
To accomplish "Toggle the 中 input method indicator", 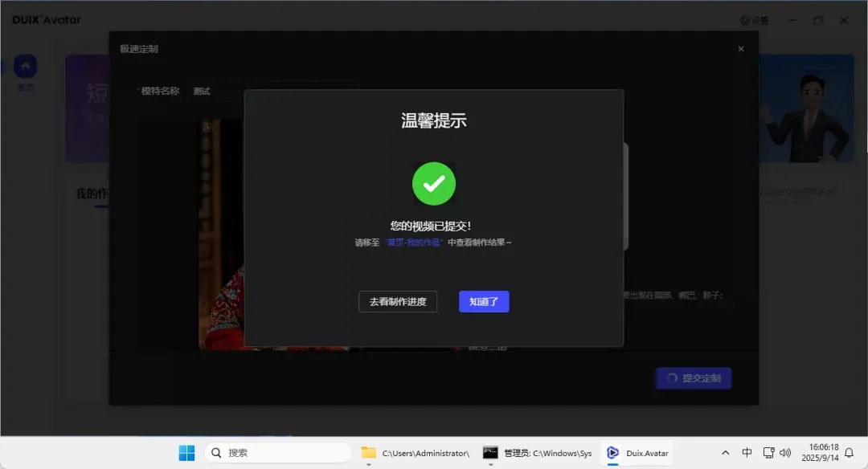I will [747, 452].
